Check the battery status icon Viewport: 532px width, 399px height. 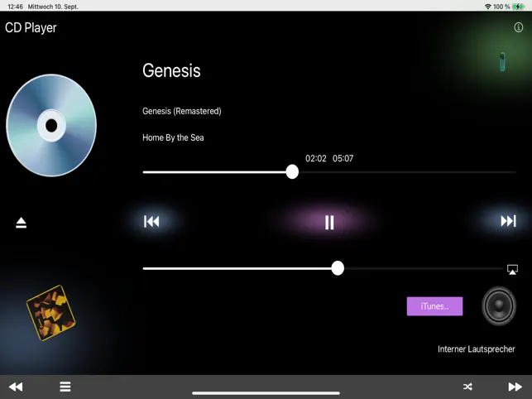pyautogui.click(x=518, y=7)
